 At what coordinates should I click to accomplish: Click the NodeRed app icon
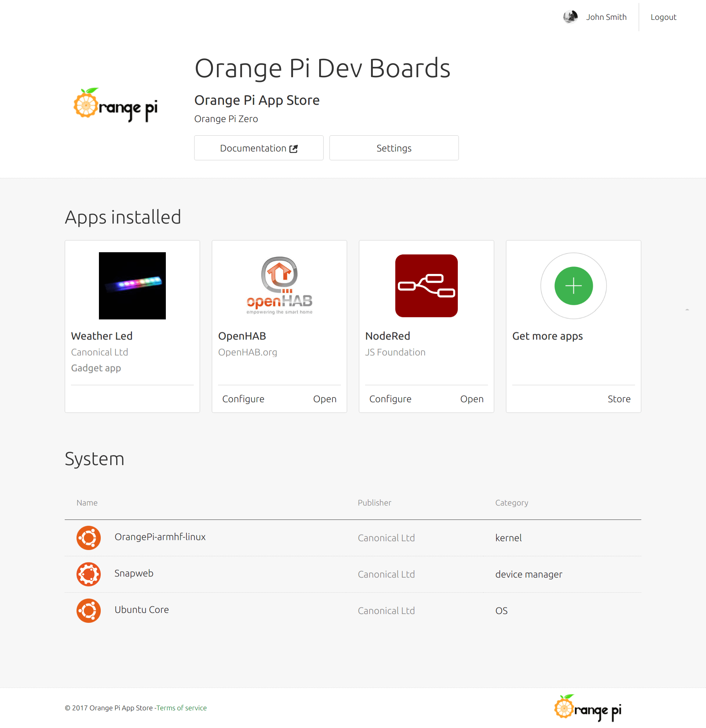tap(426, 286)
